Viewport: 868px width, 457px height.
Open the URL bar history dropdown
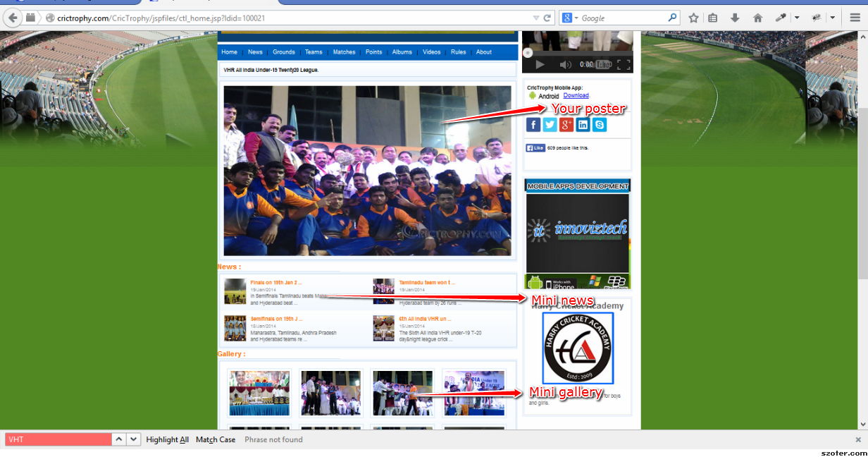(x=535, y=18)
